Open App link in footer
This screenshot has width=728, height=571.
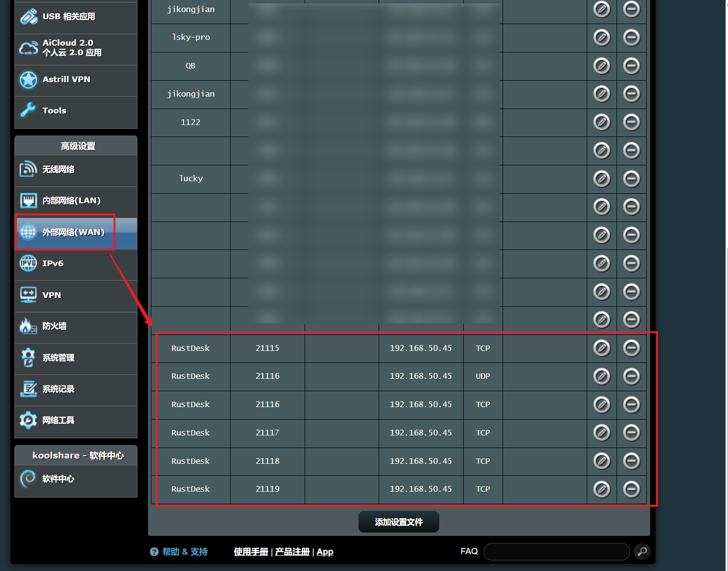pos(325,552)
